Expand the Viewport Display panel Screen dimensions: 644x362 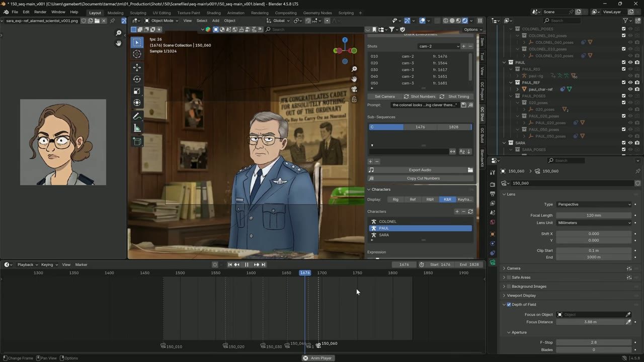point(521,296)
